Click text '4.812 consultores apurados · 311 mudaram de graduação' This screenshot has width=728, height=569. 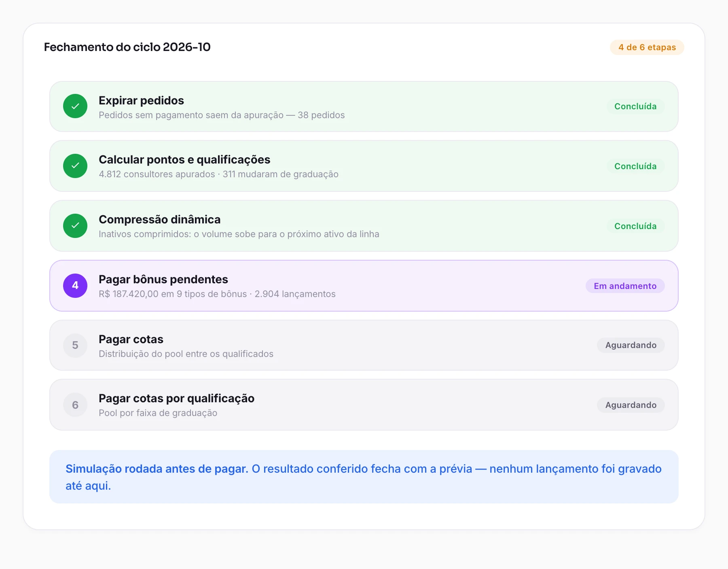pyautogui.click(x=218, y=174)
